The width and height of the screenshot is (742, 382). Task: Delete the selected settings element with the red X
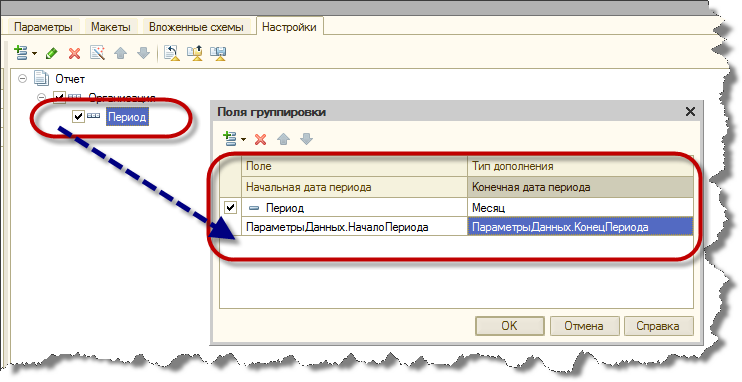click(74, 53)
